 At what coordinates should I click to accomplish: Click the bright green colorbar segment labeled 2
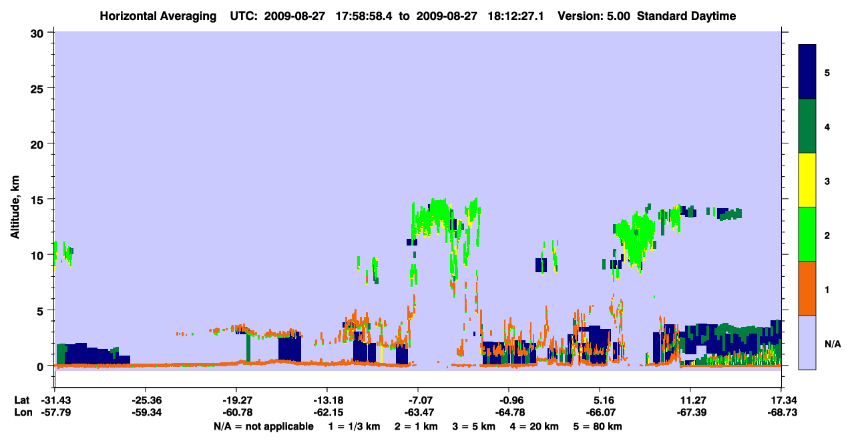(807, 234)
